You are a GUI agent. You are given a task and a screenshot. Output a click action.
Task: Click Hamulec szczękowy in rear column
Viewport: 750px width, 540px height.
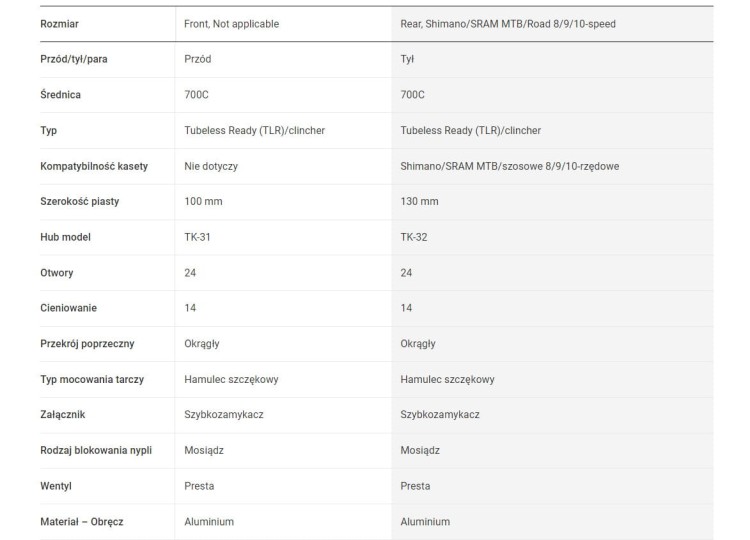point(447,380)
